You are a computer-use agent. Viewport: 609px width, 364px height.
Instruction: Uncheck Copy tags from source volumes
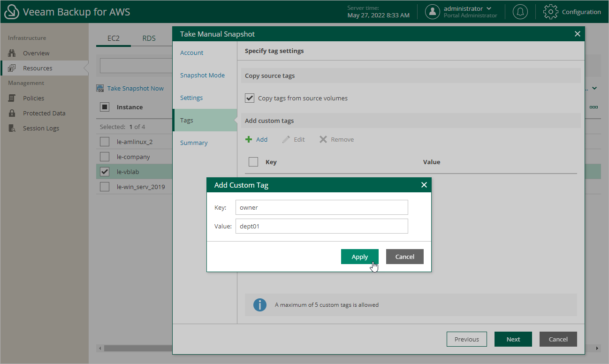click(250, 98)
